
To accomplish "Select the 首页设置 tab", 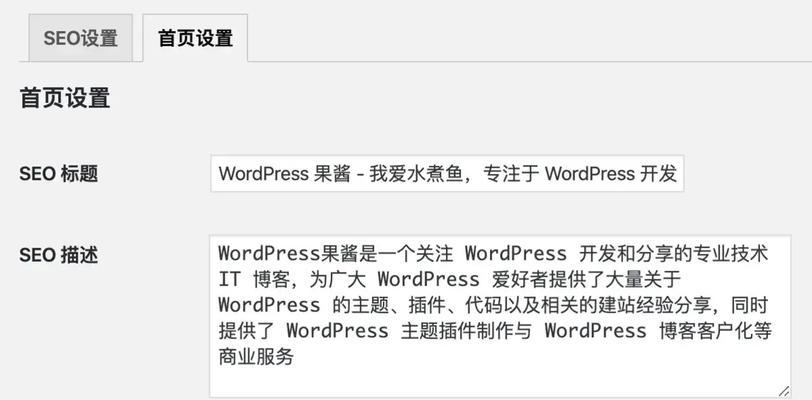I will 195,38.
